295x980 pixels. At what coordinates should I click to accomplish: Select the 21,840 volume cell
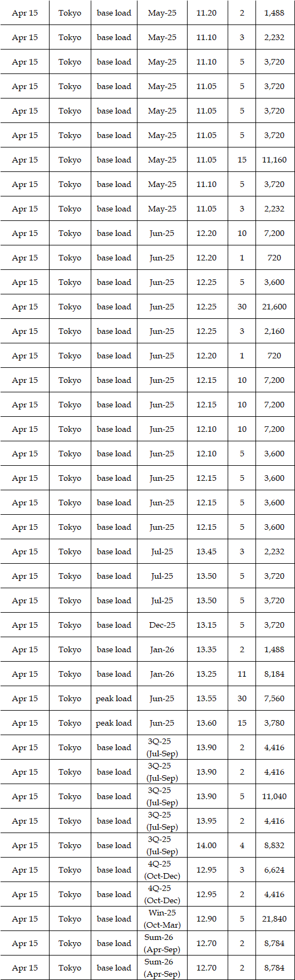pyautogui.click(x=274, y=919)
